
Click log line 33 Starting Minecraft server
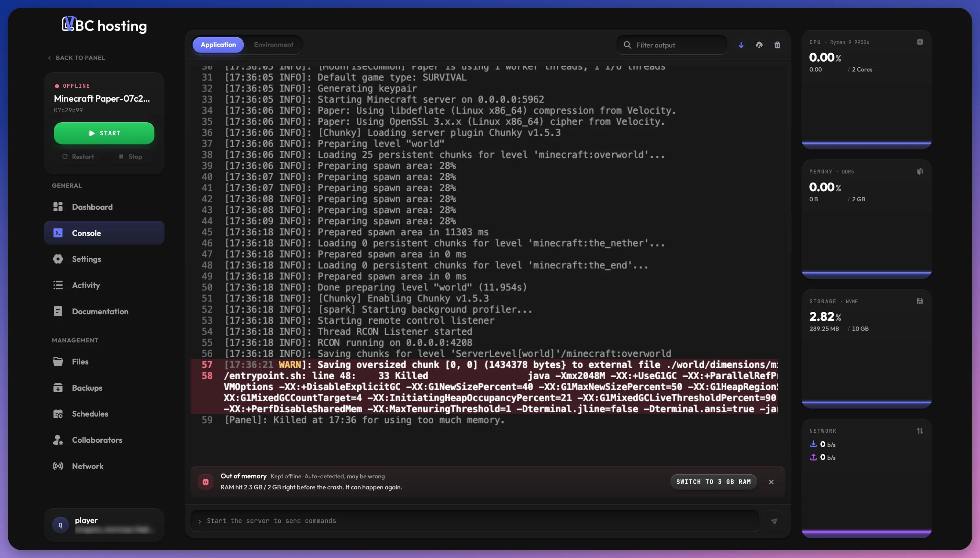[384, 99]
